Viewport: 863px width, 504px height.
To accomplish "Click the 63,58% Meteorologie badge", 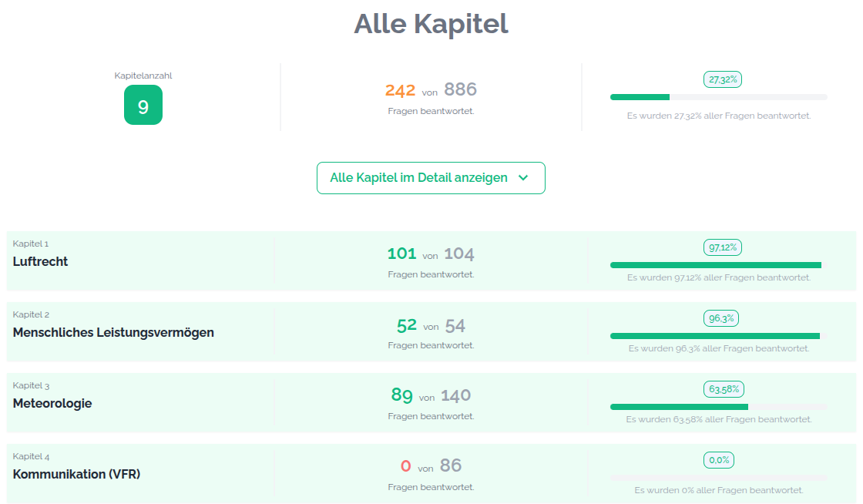I will coord(722,389).
